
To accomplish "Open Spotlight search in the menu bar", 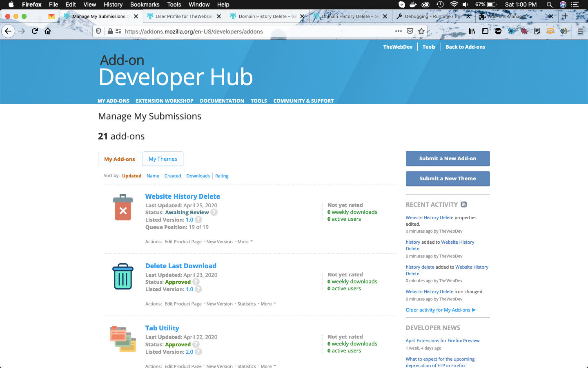I will coord(550,4).
